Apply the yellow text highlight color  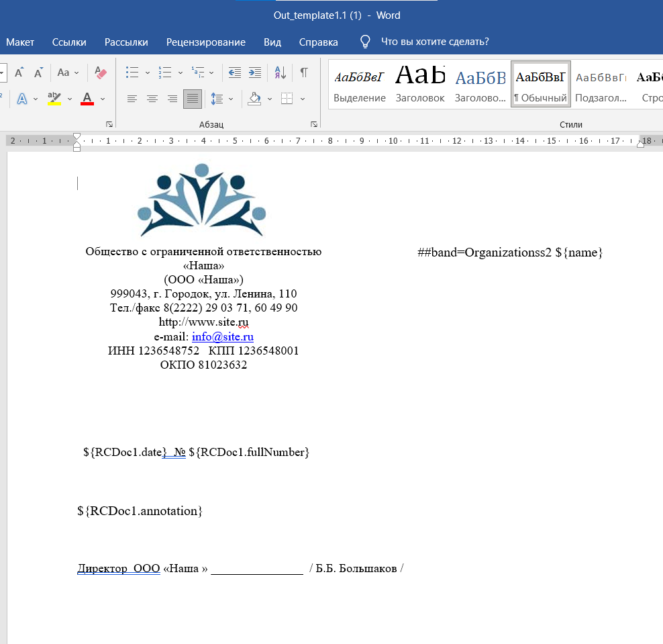(54, 99)
